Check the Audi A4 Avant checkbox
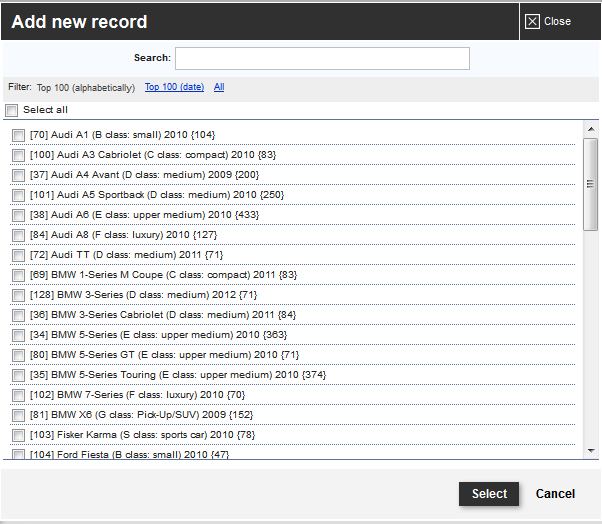This screenshot has height=524, width=602. point(18,175)
